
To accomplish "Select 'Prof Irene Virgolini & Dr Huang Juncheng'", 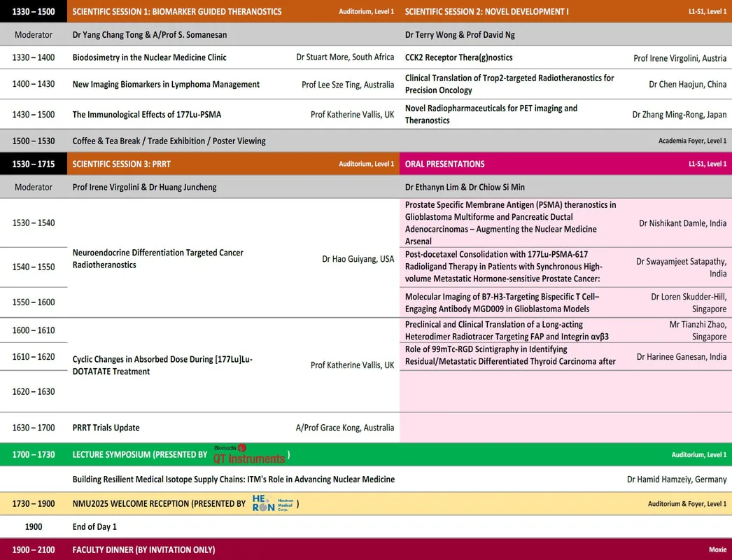I will click(144, 188).
